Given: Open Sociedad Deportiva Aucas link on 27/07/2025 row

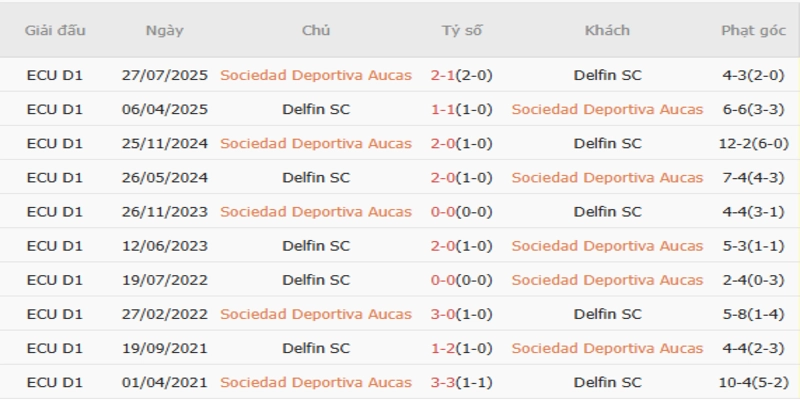Looking at the screenshot, I should pos(316,75).
